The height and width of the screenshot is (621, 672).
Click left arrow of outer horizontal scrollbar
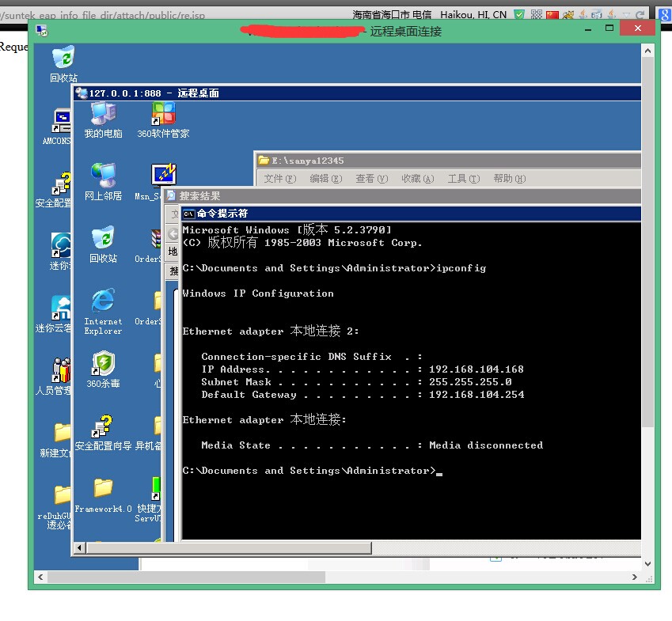point(40,577)
